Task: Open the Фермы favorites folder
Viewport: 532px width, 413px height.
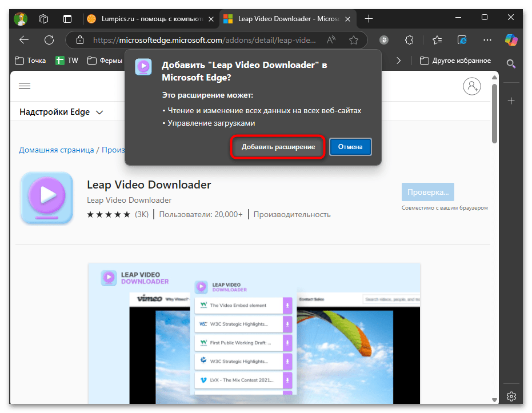Action: 105,61
